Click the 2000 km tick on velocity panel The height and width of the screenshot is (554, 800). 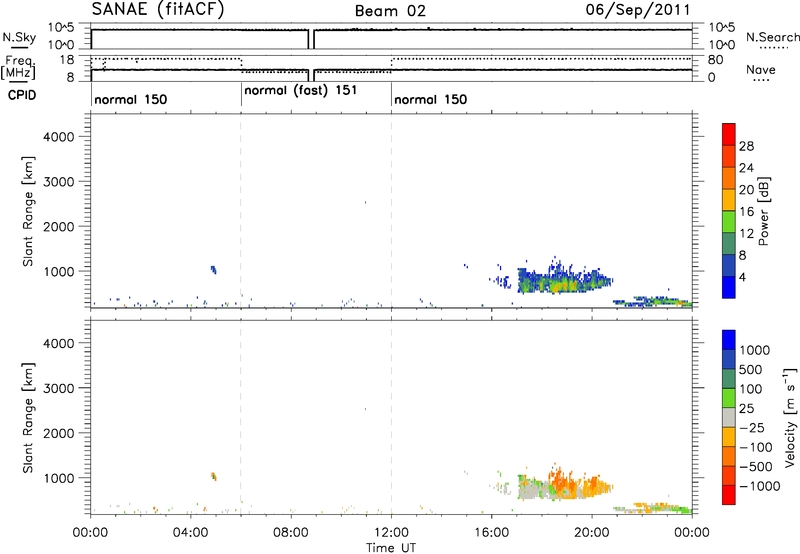59,433
